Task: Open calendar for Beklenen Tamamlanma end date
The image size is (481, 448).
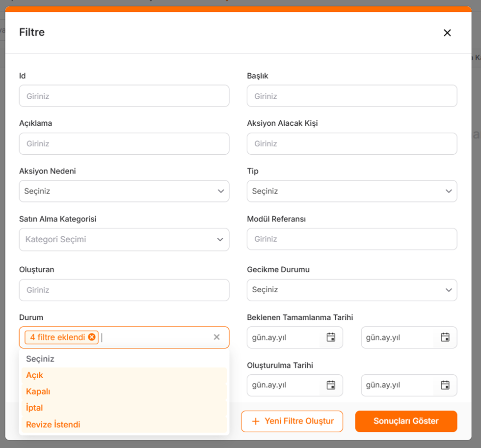Action: 445,337
